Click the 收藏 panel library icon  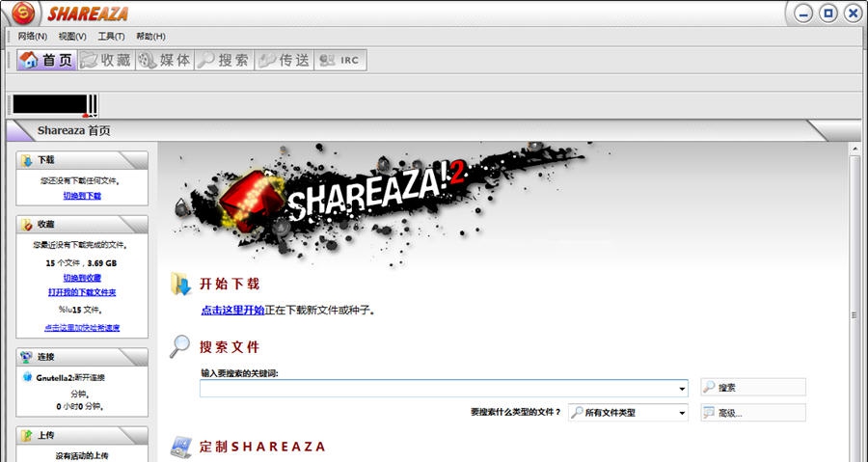coord(27,225)
